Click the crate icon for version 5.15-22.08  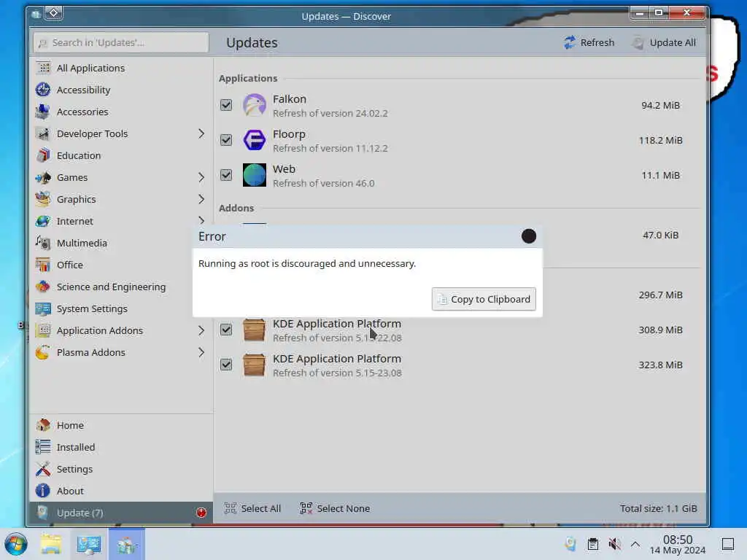coord(255,330)
